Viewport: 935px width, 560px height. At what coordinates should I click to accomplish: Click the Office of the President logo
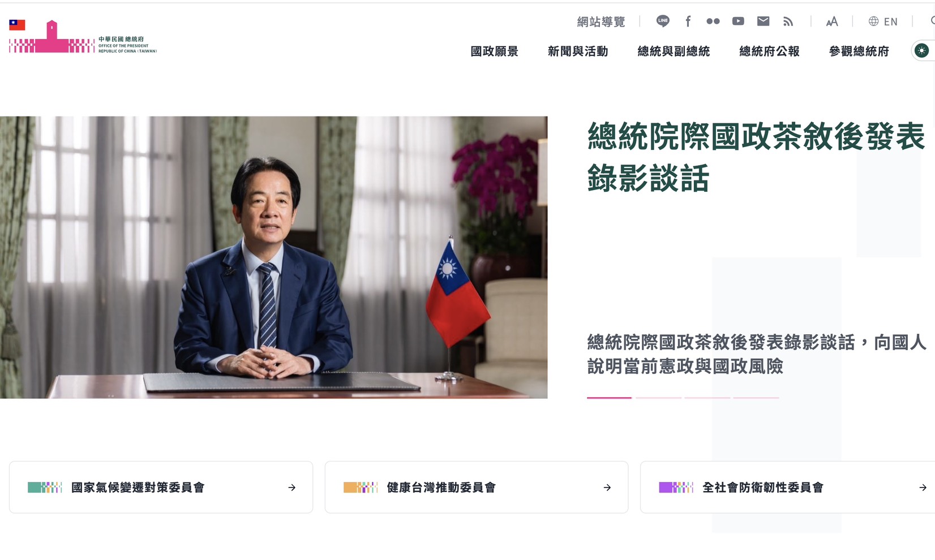click(x=83, y=37)
